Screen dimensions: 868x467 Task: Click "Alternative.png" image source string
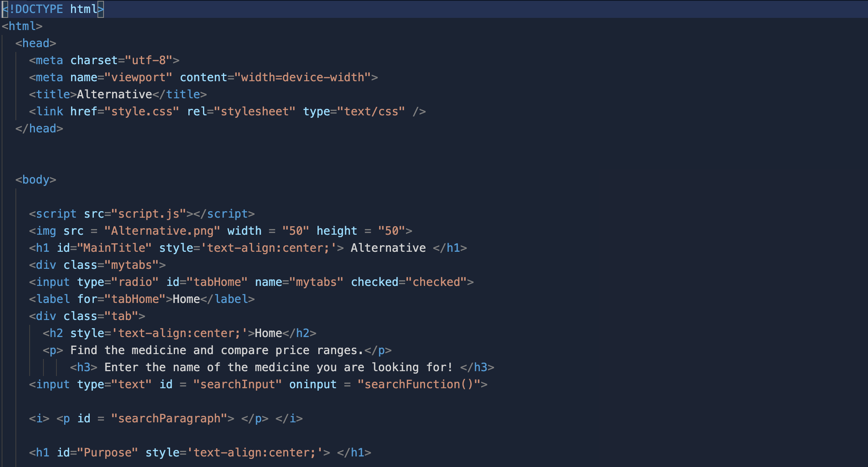[162, 231]
